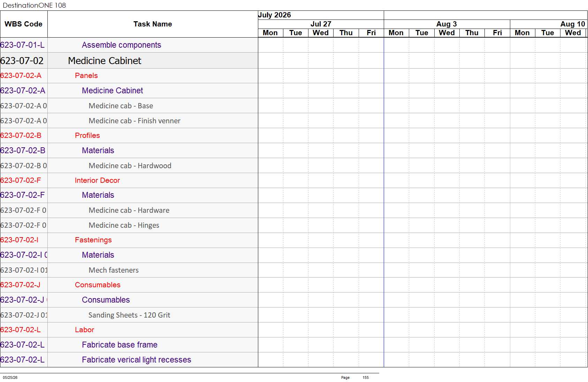
Task: Click red WBS code 623-07-02-J
Action: [20, 285]
